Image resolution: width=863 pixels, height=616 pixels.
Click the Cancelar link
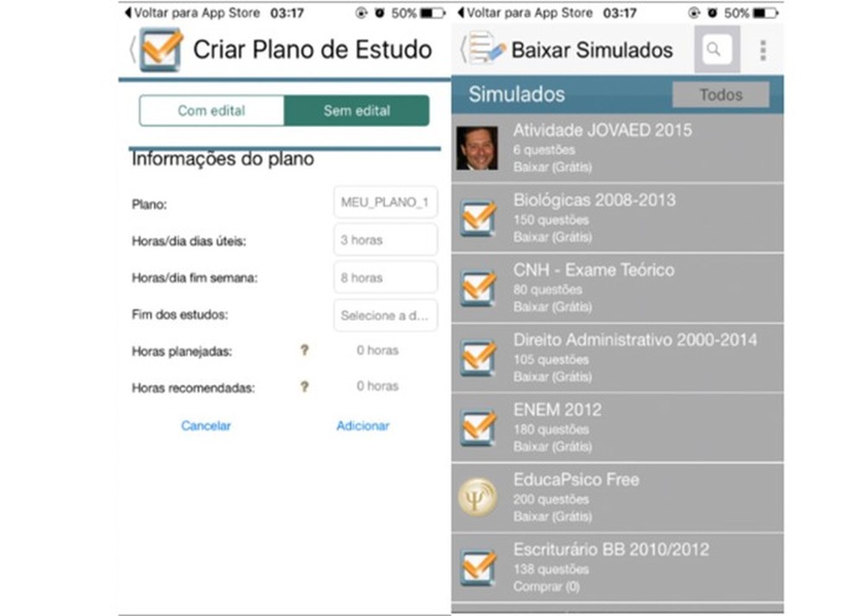click(206, 424)
